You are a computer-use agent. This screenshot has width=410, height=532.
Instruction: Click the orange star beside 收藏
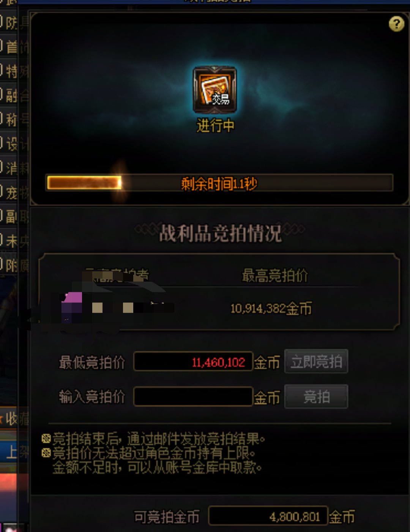tap(1, 420)
